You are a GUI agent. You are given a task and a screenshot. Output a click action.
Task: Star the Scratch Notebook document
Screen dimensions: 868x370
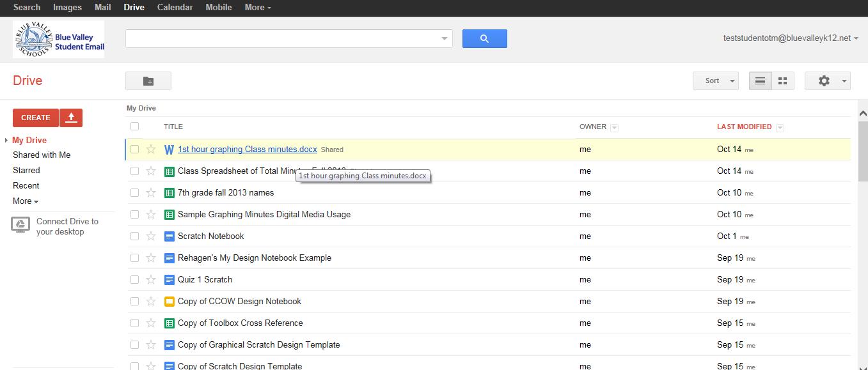151,236
